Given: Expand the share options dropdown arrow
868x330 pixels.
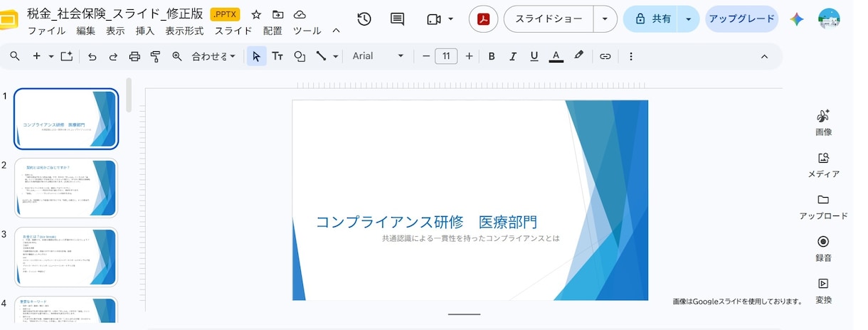Looking at the screenshot, I should tap(688, 19).
